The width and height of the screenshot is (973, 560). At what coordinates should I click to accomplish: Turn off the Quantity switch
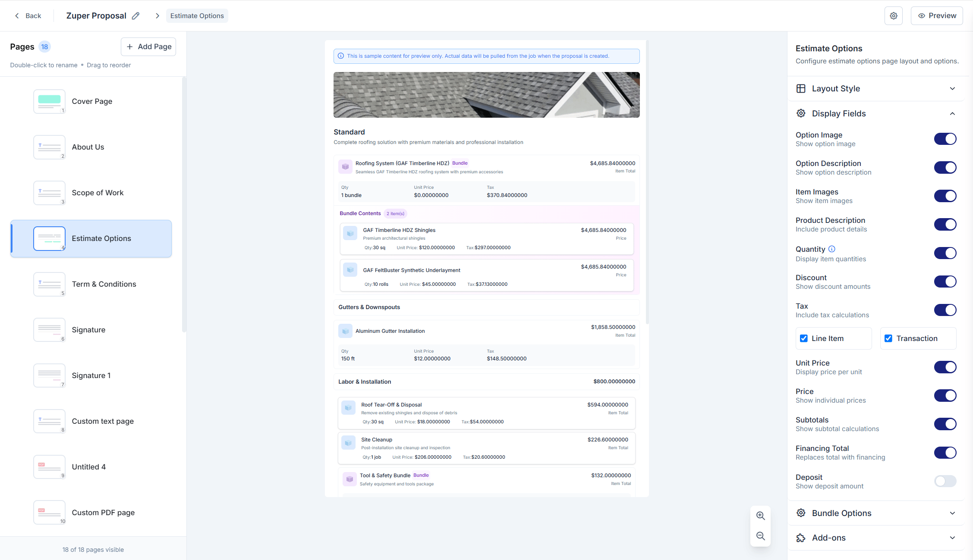(945, 253)
